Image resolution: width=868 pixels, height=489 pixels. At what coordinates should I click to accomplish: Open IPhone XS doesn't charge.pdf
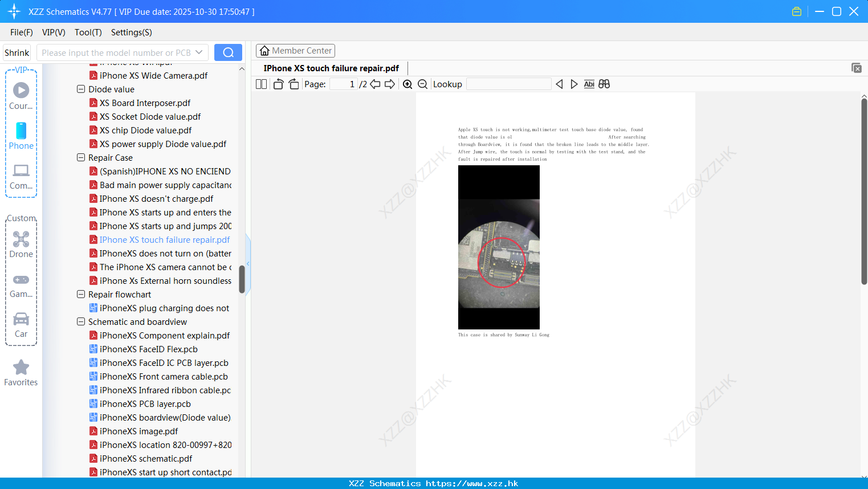pos(156,198)
